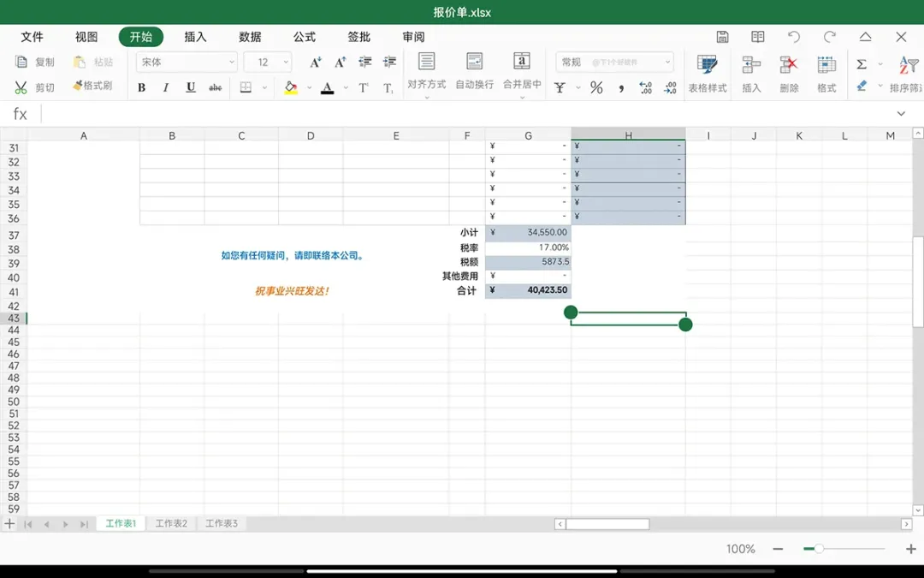Toggle italic formatting
924x578 pixels.
pos(166,88)
